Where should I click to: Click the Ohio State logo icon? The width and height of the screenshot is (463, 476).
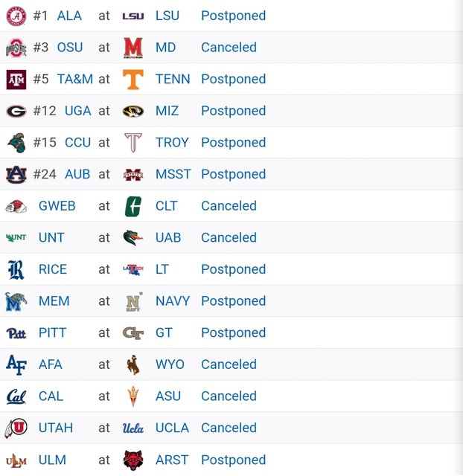(x=16, y=48)
